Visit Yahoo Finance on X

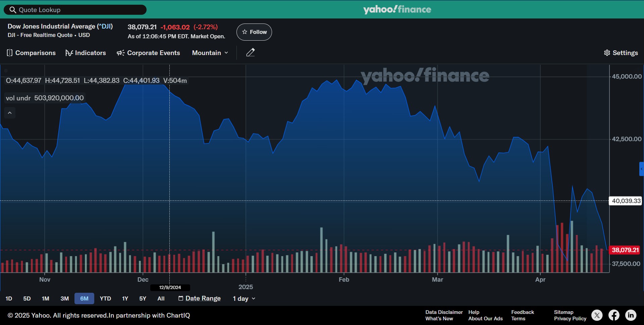coord(597,315)
